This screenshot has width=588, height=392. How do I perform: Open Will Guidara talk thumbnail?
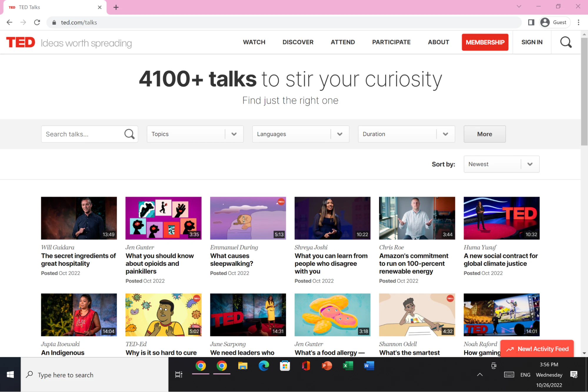pyautogui.click(x=79, y=218)
